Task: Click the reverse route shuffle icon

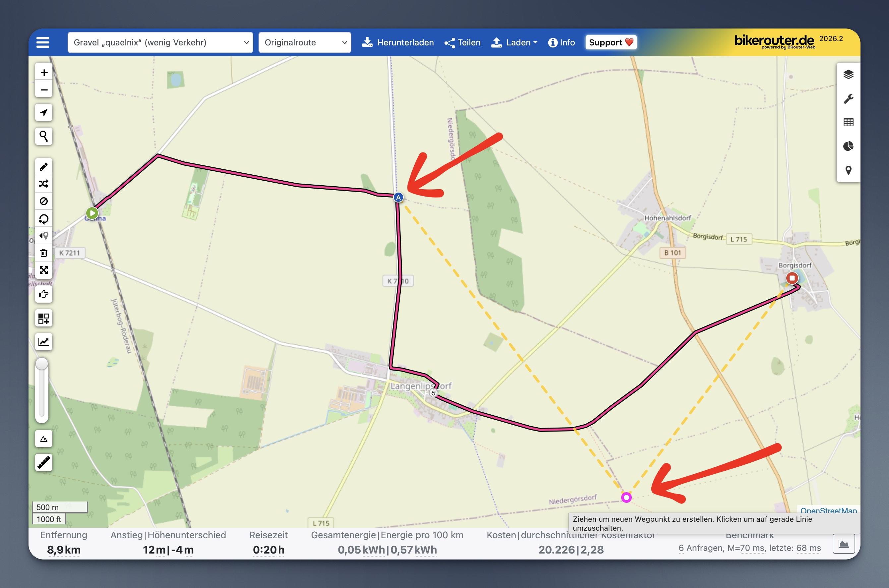Action: coord(44,184)
